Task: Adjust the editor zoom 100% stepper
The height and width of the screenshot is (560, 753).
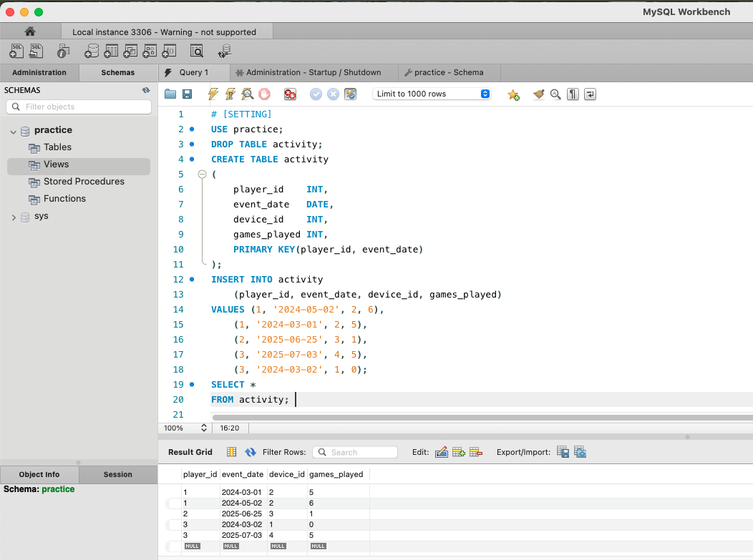Action: click(204, 428)
